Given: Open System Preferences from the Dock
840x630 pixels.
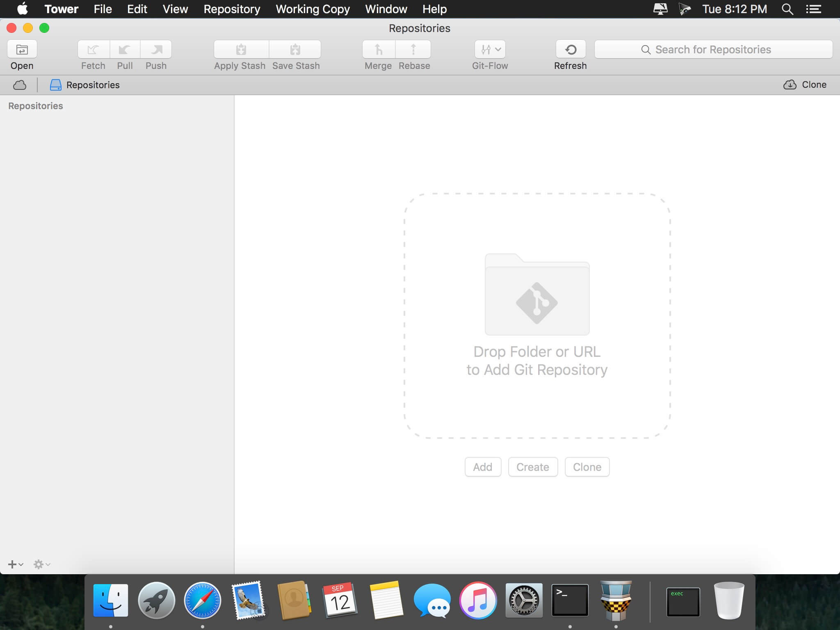Looking at the screenshot, I should pyautogui.click(x=524, y=600).
